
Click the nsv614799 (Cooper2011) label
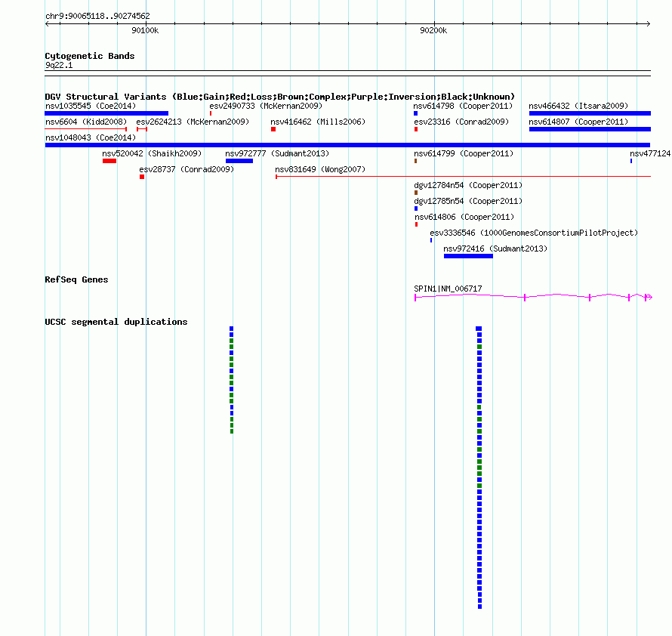coord(464,153)
